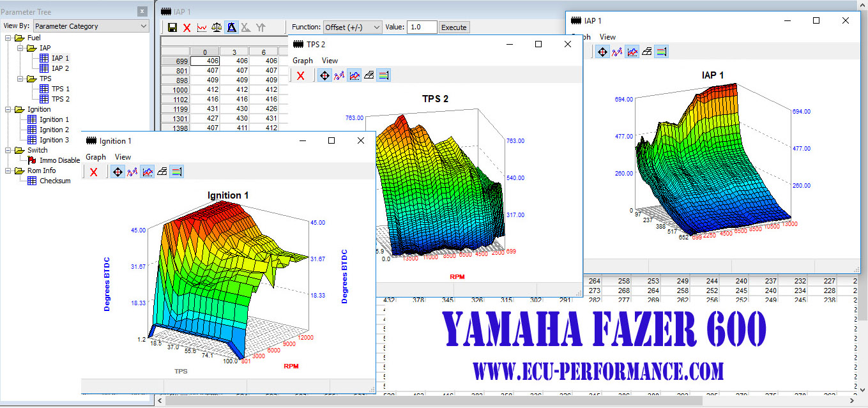This screenshot has width=868, height=408.
Task: Collapse the Switch folder node
Action: pyautogui.click(x=8, y=150)
